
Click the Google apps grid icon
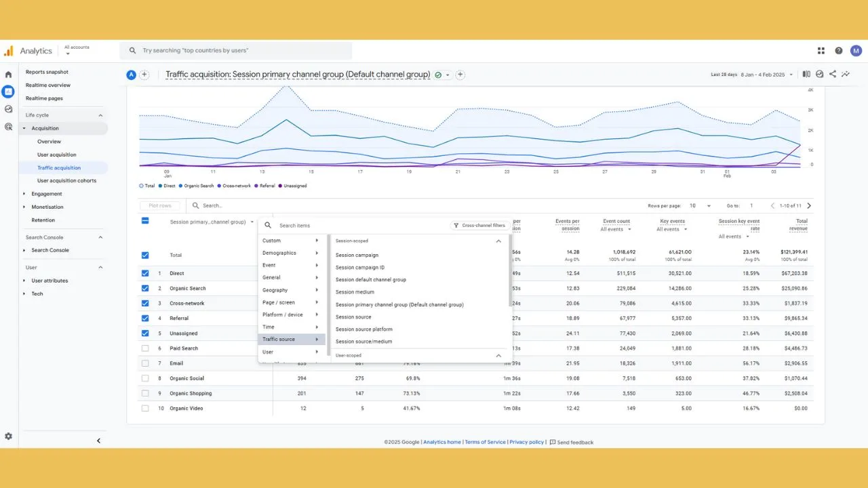821,51
